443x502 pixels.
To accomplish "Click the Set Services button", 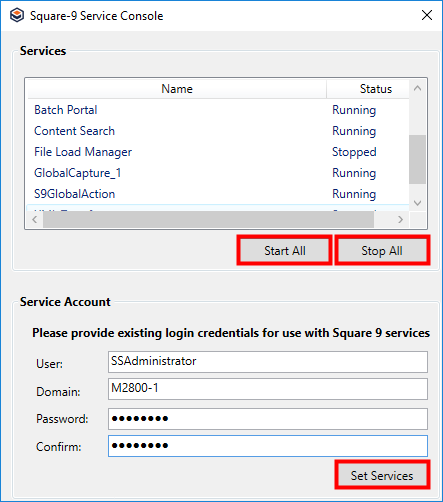I will click(382, 475).
